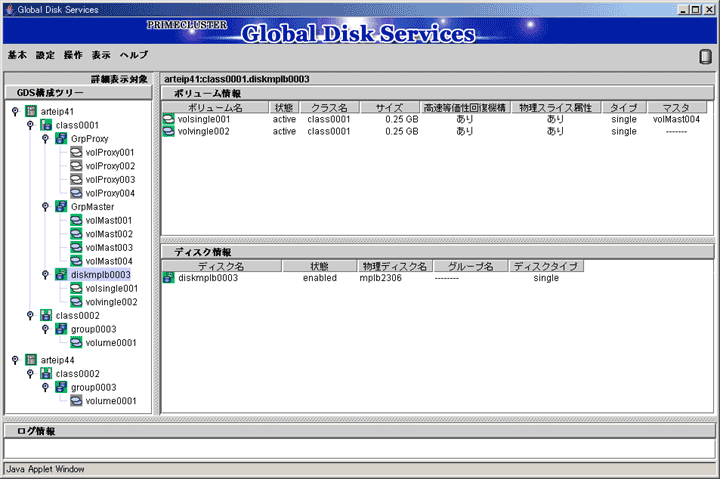Image resolution: width=720 pixels, height=479 pixels.
Task: Collapse group0003 under arteip41
Action: (x=45, y=329)
